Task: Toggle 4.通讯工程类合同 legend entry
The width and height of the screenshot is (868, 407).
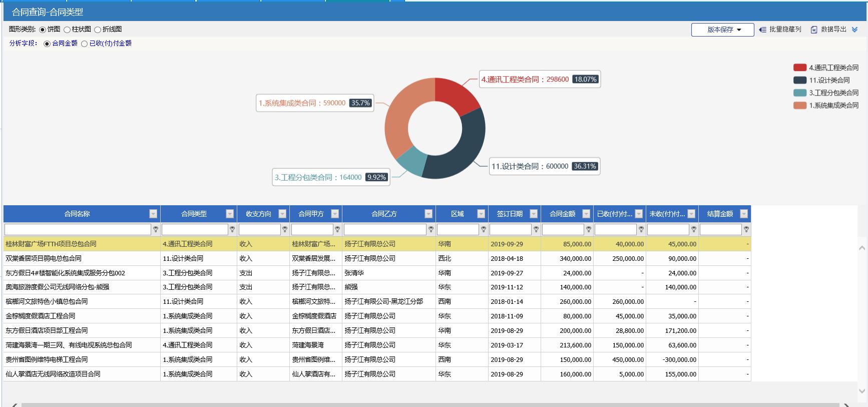Action: tap(825, 68)
